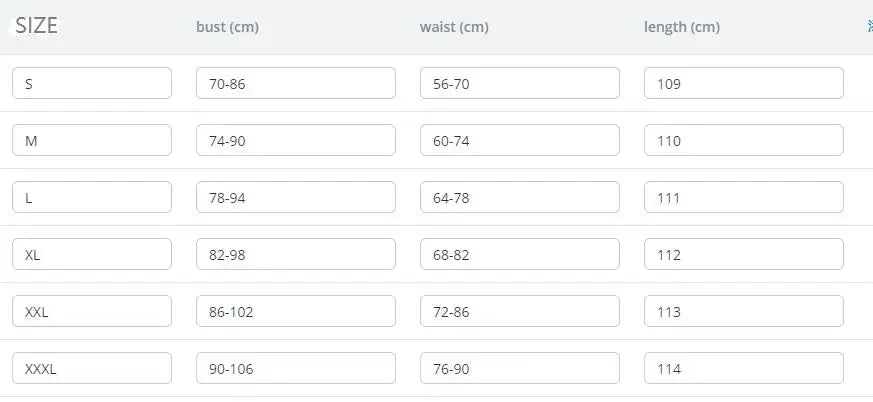Click the bust (cm) column header
The image size is (873, 402).
point(227,27)
